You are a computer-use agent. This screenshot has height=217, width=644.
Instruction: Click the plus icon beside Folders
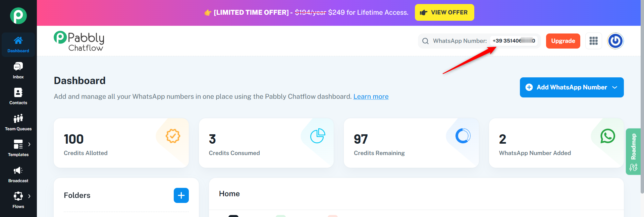181,195
